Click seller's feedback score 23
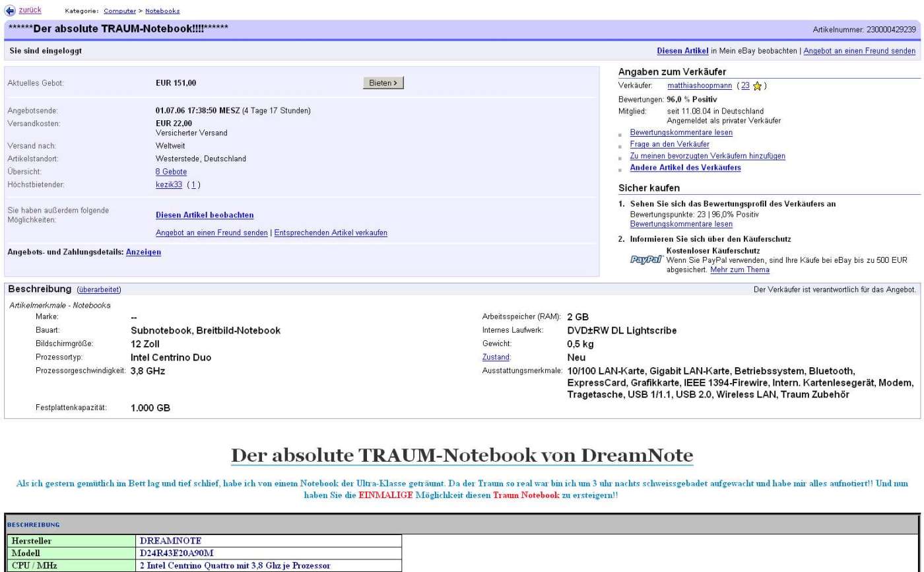The height and width of the screenshot is (572, 924). [x=746, y=86]
